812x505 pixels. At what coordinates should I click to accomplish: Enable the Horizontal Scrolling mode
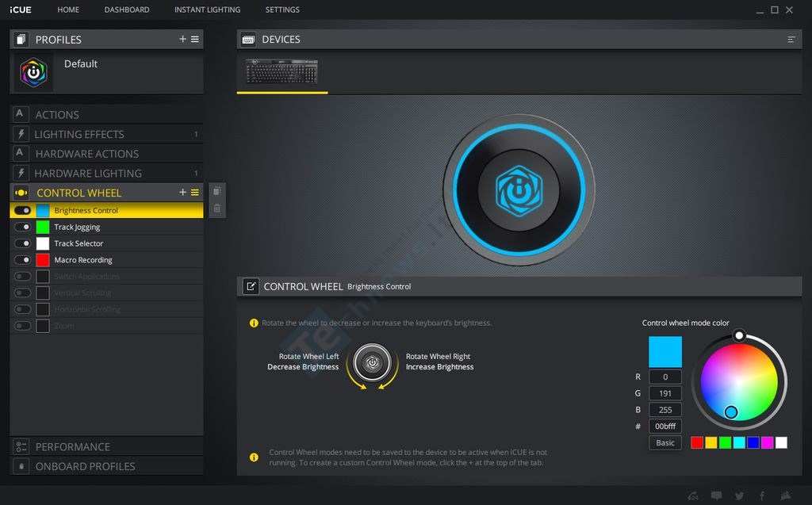tap(23, 309)
